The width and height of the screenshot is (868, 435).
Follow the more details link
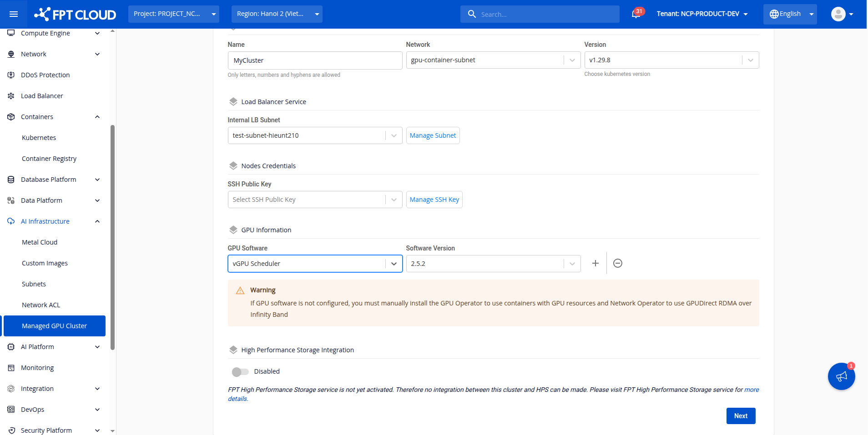pyautogui.click(x=751, y=390)
